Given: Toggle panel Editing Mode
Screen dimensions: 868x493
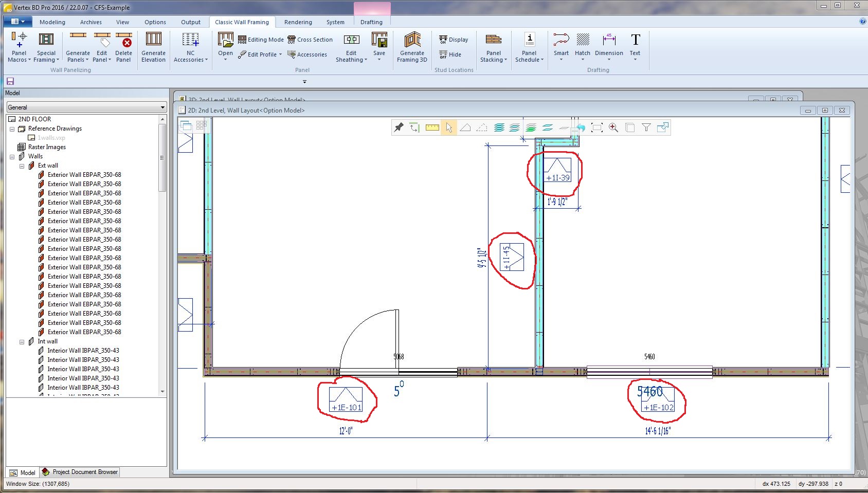Looking at the screenshot, I should [261, 40].
